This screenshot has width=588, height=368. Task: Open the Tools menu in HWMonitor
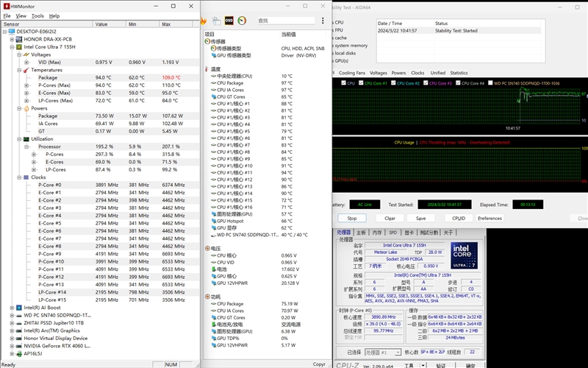[37, 15]
